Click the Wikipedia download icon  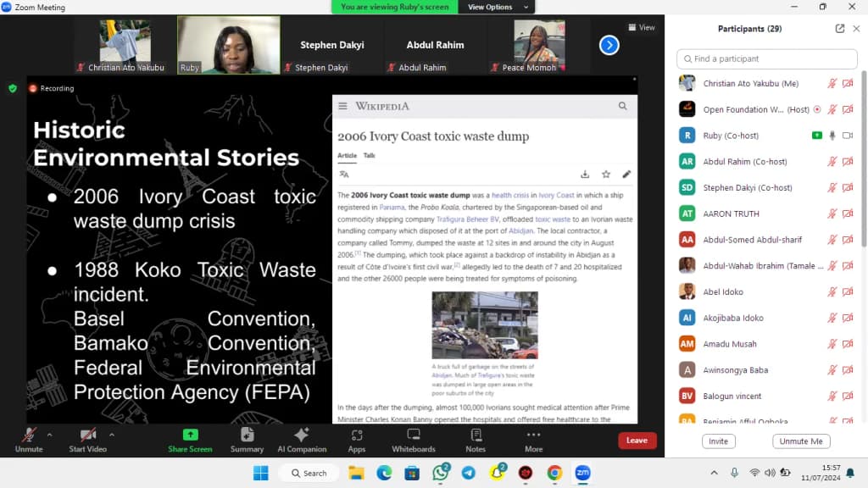[585, 175]
